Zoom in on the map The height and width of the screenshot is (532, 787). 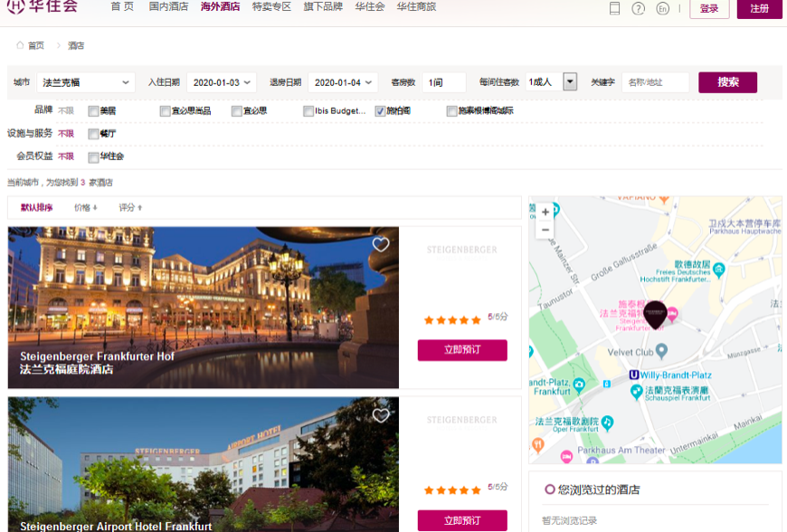545,212
